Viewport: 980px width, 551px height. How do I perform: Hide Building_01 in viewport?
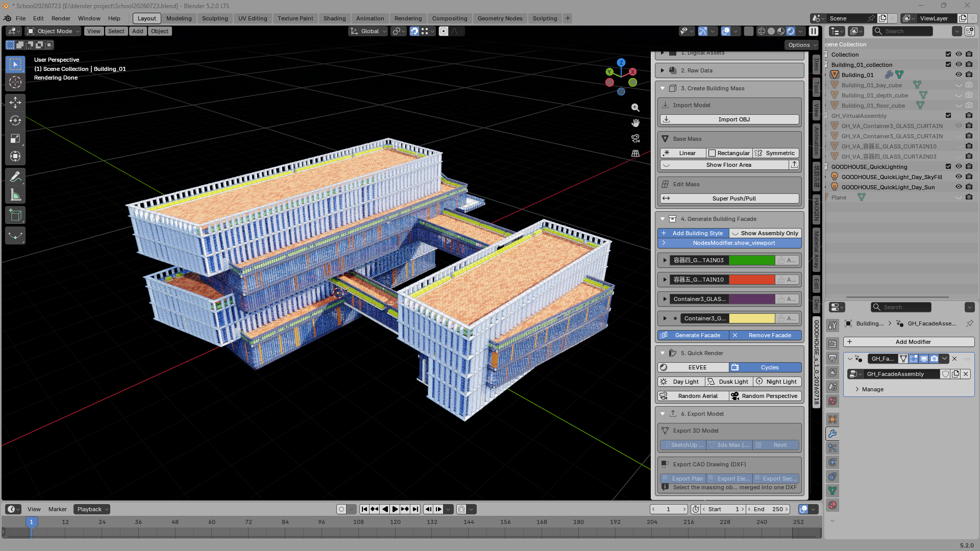(x=959, y=74)
